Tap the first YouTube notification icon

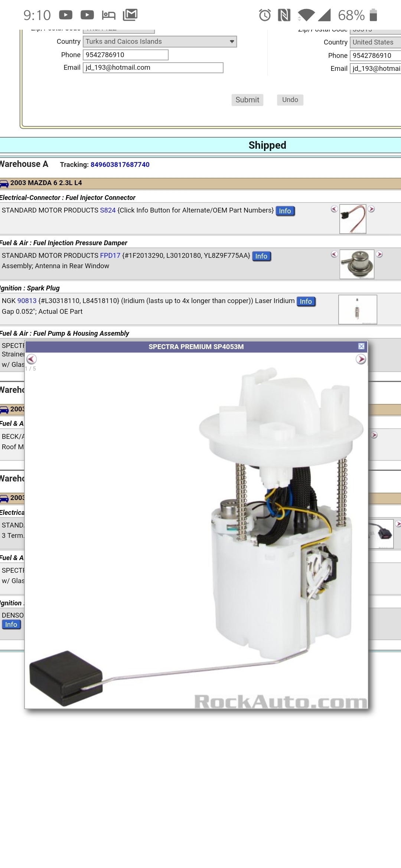(x=66, y=15)
